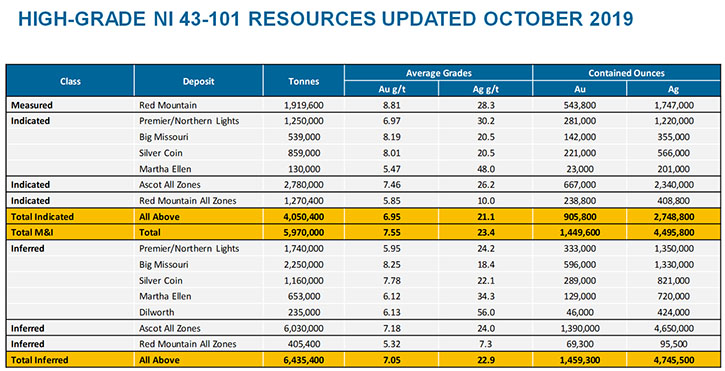Click the slide title heading text
The width and height of the screenshot is (725, 371).
pos(325,19)
